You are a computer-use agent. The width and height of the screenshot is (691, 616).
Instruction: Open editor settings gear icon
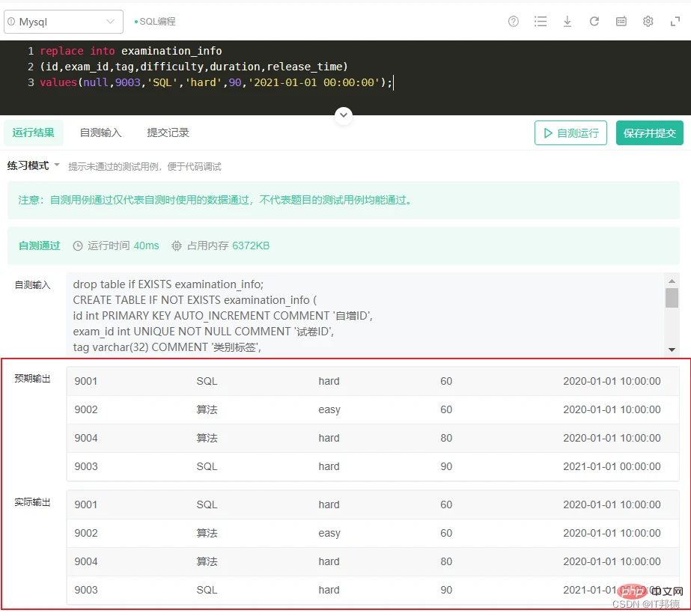tap(648, 21)
